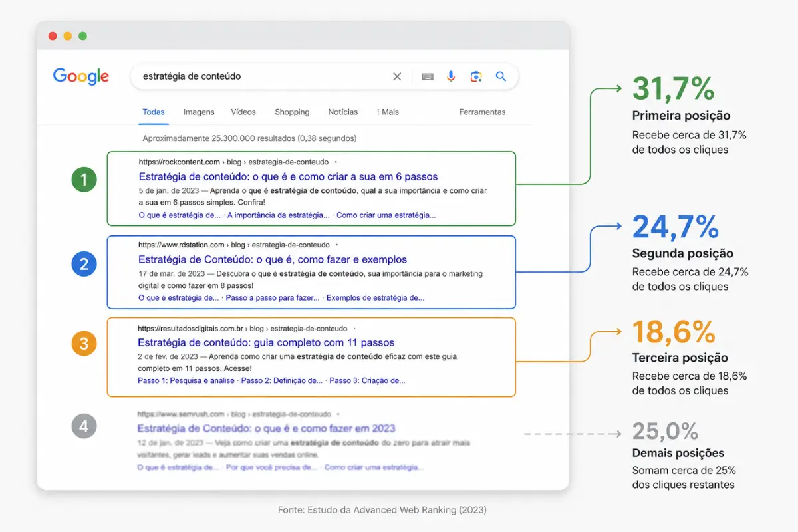Open sitelink 'O que é estratégia de...' under rockcontent result
This screenshot has height=532, width=798.
click(x=179, y=215)
